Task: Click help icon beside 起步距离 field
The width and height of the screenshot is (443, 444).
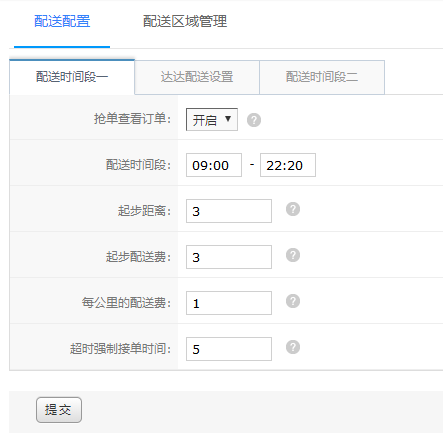Action: click(x=293, y=209)
